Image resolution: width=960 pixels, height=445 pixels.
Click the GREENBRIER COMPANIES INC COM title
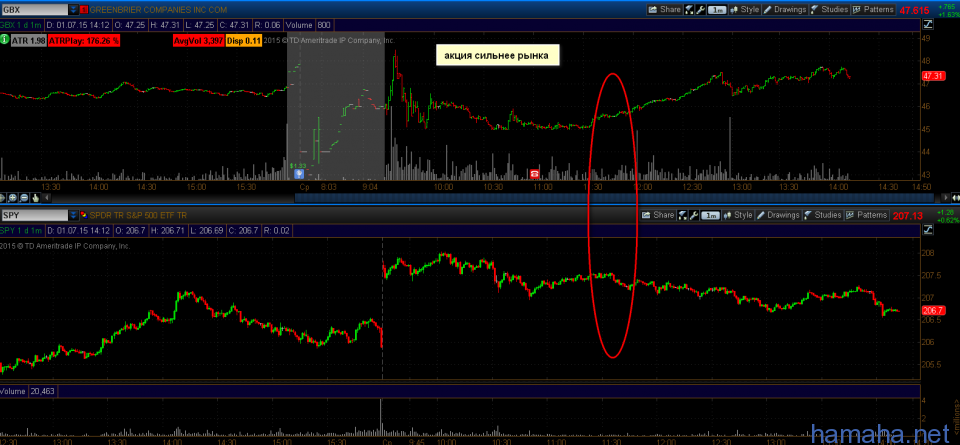click(x=158, y=10)
